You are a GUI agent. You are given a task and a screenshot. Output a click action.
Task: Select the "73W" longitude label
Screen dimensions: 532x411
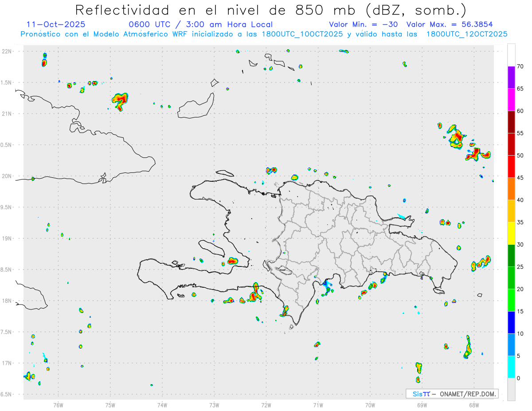[x=214, y=405]
